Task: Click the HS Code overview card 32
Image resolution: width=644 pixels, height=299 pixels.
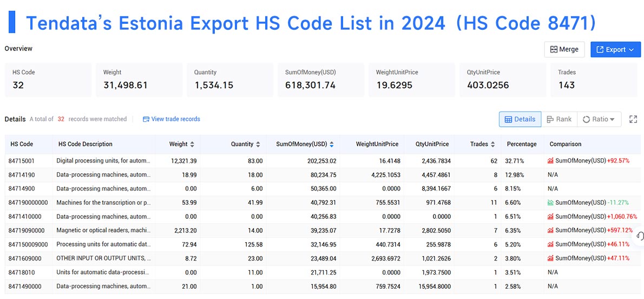Action: 48,80
